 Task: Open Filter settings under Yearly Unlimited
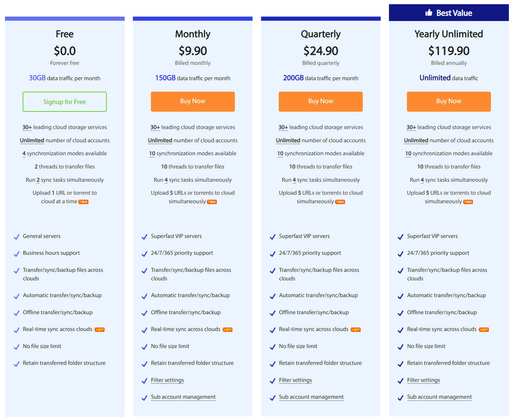coord(423,380)
